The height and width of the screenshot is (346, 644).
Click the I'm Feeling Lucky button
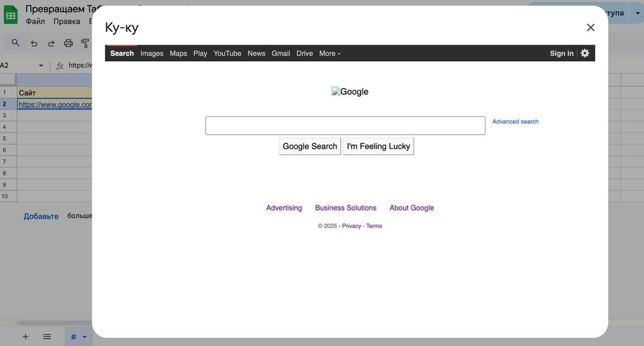[x=378, y=146]
